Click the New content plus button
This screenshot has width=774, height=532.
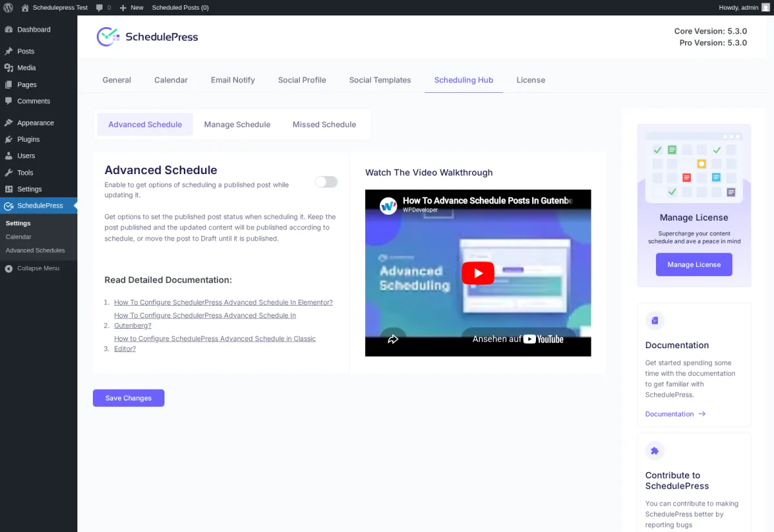[x=132, y=8]
